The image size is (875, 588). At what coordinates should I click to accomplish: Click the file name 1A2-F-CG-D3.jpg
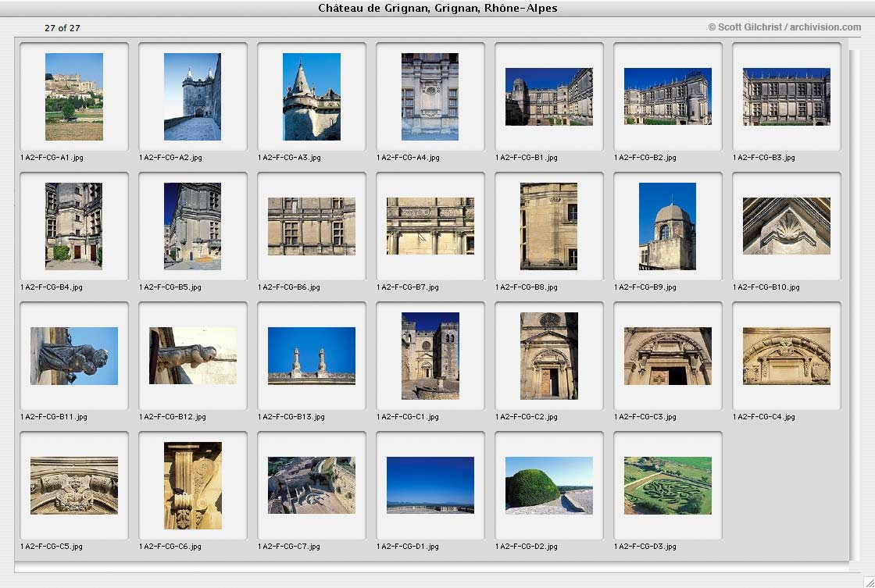(x=645, y=547)
